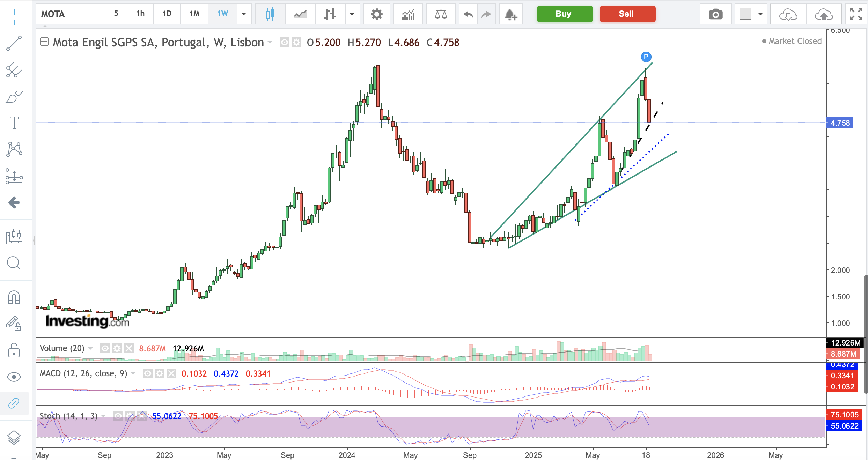Toggle MACD indicator visibility eye
This screenshot has height=460, width=868.
(148, 374)
